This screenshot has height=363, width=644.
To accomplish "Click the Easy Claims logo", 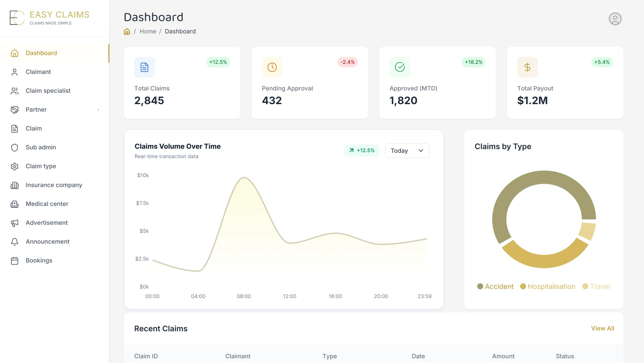I will pos(50,18).
